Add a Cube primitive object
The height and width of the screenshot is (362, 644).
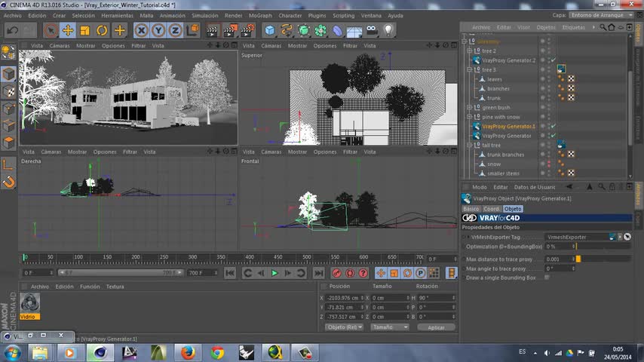click(x=269, y=30)
